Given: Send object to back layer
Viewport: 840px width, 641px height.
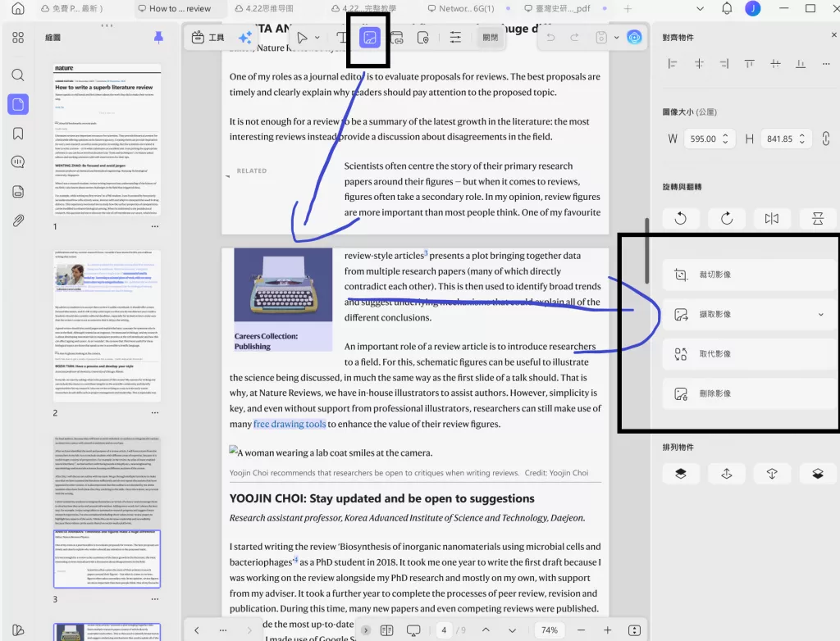Looking at the screenshot, I should point(818,474).
